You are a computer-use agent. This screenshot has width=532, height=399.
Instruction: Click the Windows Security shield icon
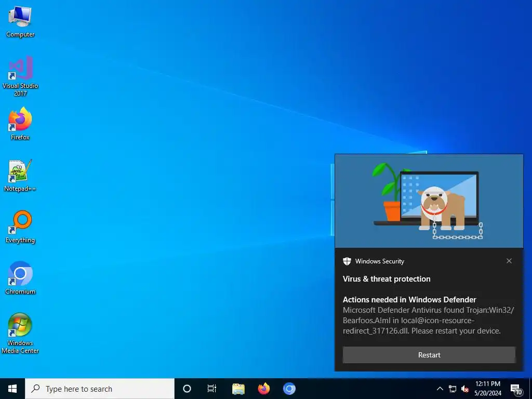347,261
